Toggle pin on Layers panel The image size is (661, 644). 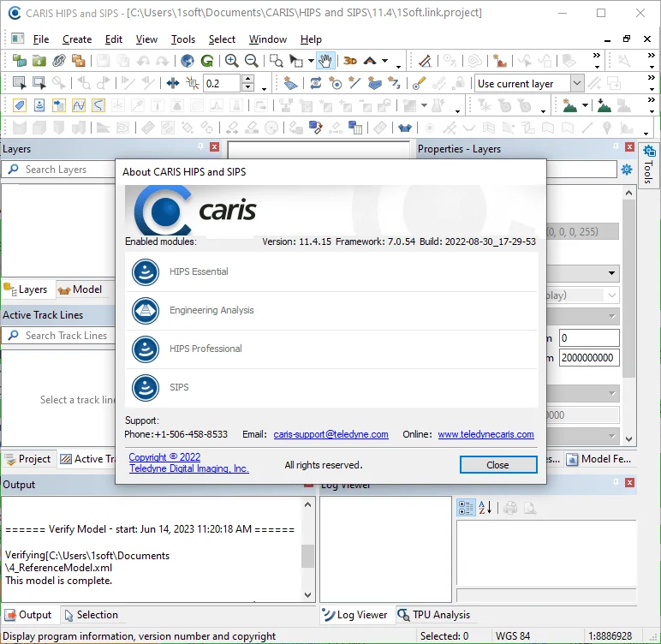[200, 146]
